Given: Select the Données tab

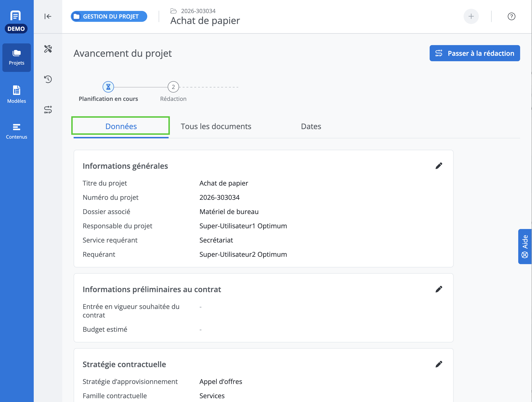Looking at the screenshot, I should [121, 126].
